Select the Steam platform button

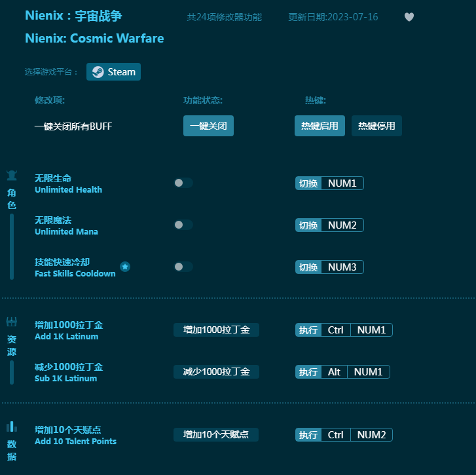[x=113, y=72]
